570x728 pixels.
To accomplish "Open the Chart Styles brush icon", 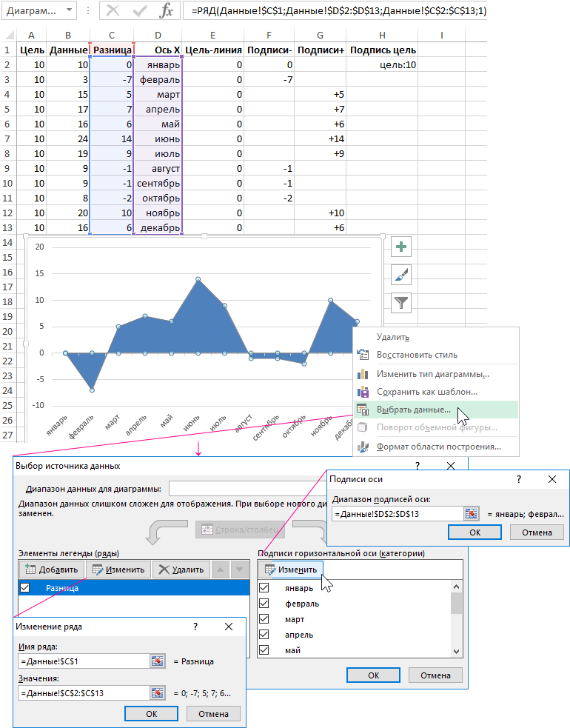I will (x=401, y=275).
